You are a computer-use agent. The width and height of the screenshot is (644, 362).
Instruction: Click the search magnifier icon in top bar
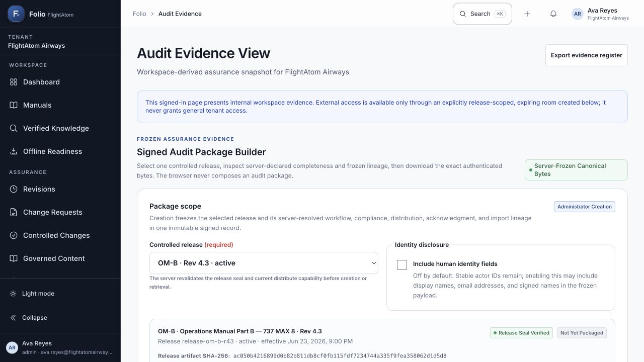pyautogui.click(x=463, y=14)
